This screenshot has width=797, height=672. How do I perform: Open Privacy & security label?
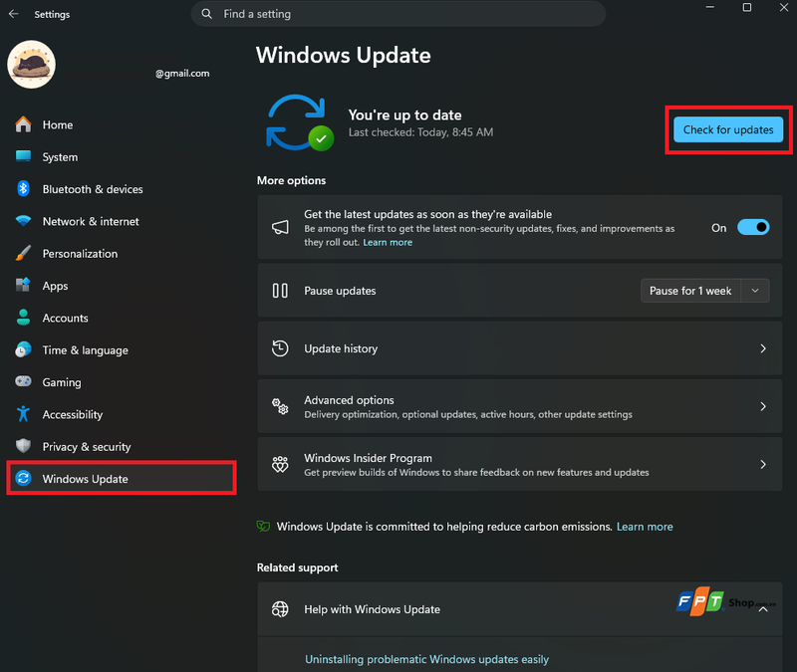click(87, 447)
